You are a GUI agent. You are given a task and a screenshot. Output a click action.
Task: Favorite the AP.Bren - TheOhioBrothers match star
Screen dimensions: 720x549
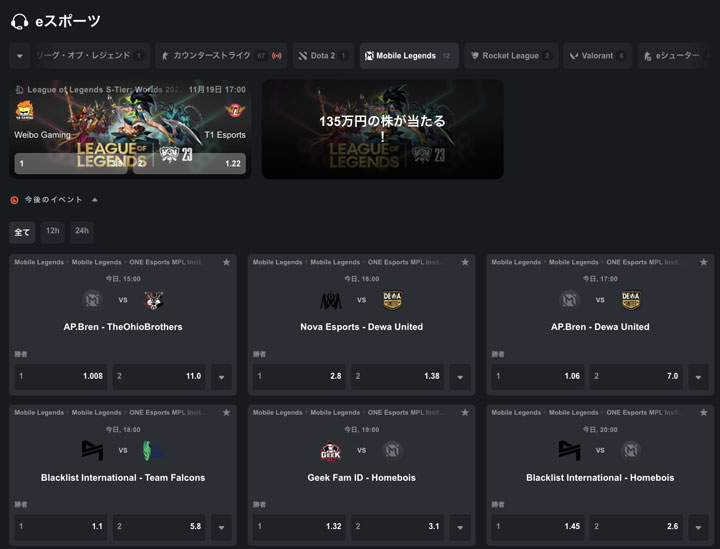(226, 262)
